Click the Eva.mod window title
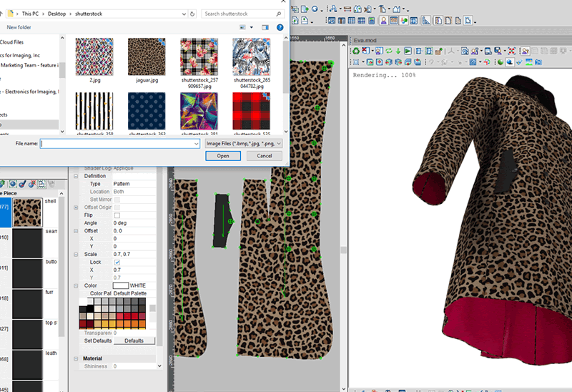Screen dimensions: 572x392 point(365,40)
